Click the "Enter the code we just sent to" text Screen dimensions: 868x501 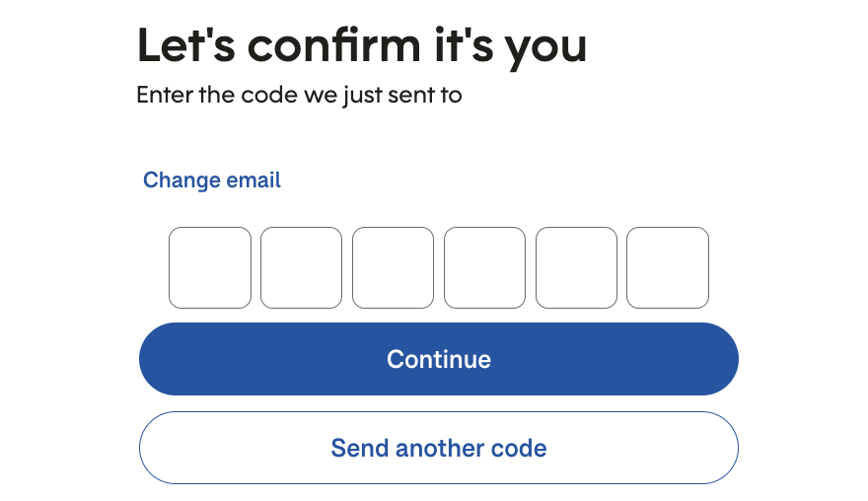[299, 96]
